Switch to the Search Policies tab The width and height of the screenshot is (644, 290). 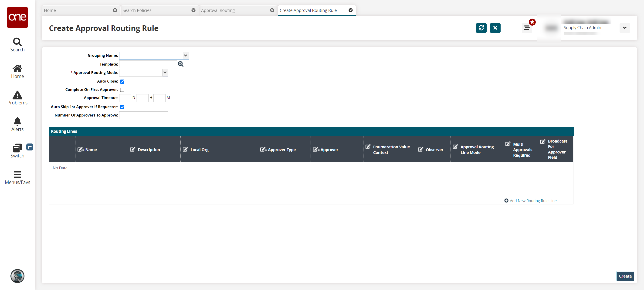coord(137,10)
